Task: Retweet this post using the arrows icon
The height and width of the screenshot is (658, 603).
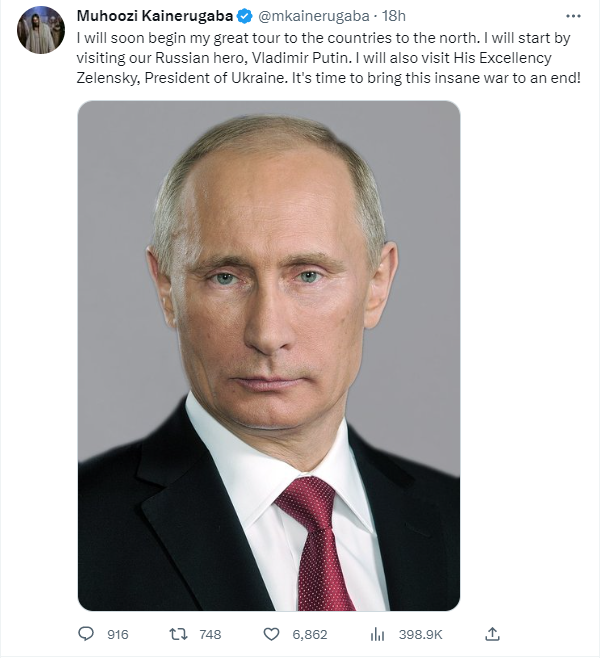Action: [177, 634]
